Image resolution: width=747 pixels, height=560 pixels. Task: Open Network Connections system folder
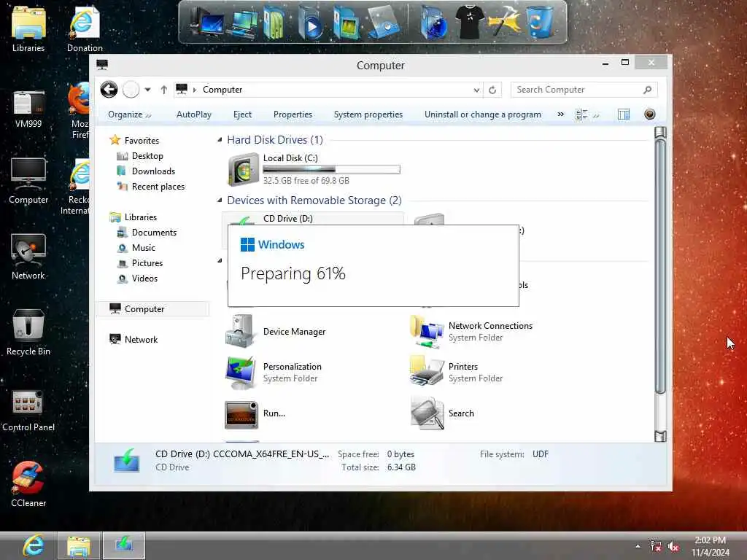point(472,332)
